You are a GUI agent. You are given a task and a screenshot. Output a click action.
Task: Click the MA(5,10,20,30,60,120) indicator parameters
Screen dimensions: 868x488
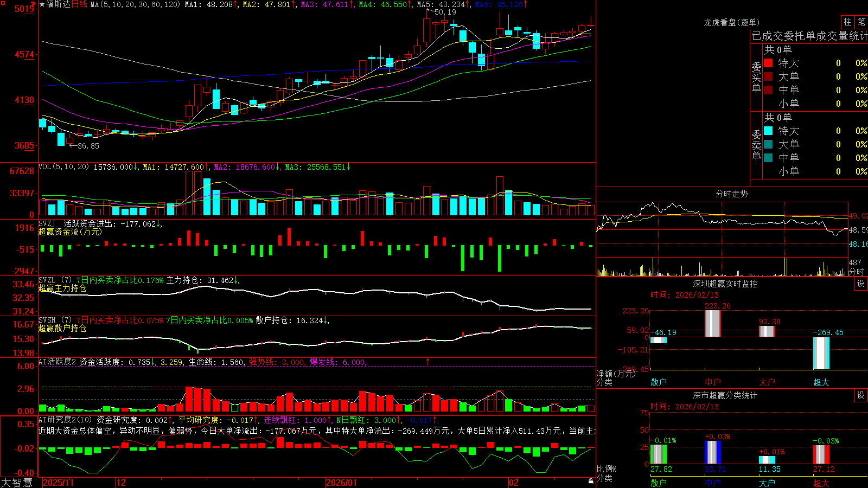[x=135, y=4]
